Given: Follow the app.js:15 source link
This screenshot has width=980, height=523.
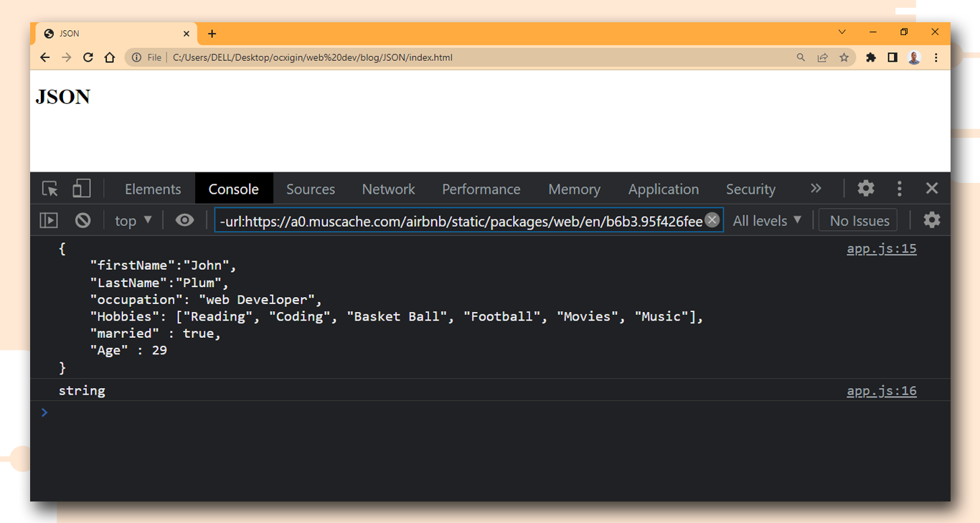Looking at the screenshot, I should tap(881, 249).
